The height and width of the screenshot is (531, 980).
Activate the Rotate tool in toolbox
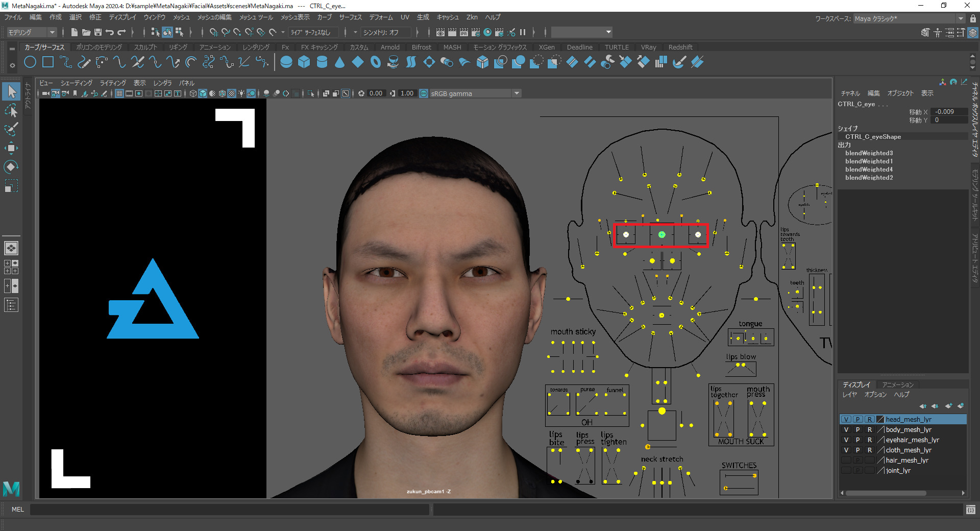(x=11, y=167)
